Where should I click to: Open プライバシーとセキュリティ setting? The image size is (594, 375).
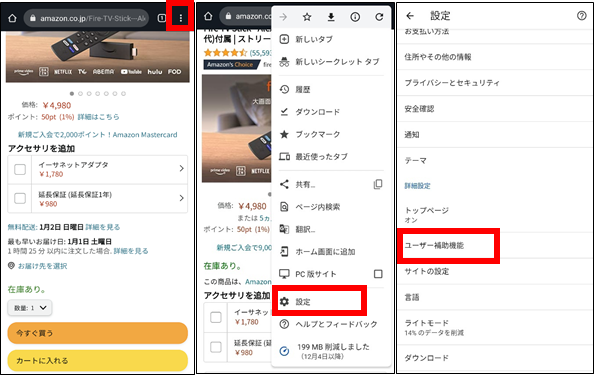494,83
